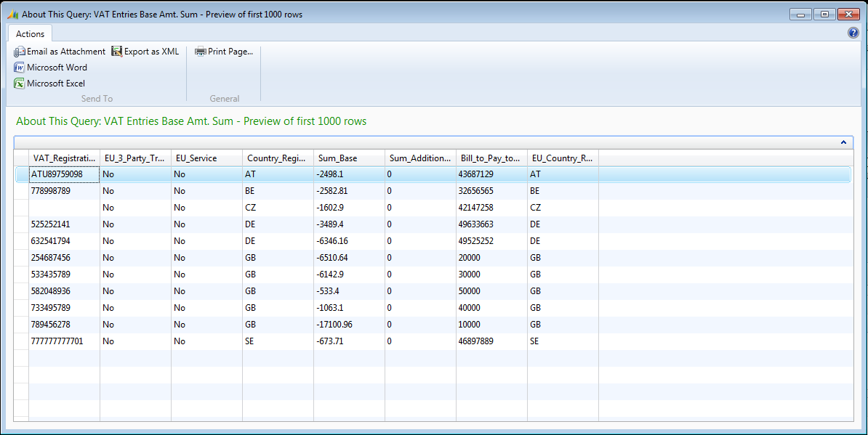This screenshot has width=868, height=435.
Task: Select the Sum_Base value -1602.9
Action: pos(350,208)
